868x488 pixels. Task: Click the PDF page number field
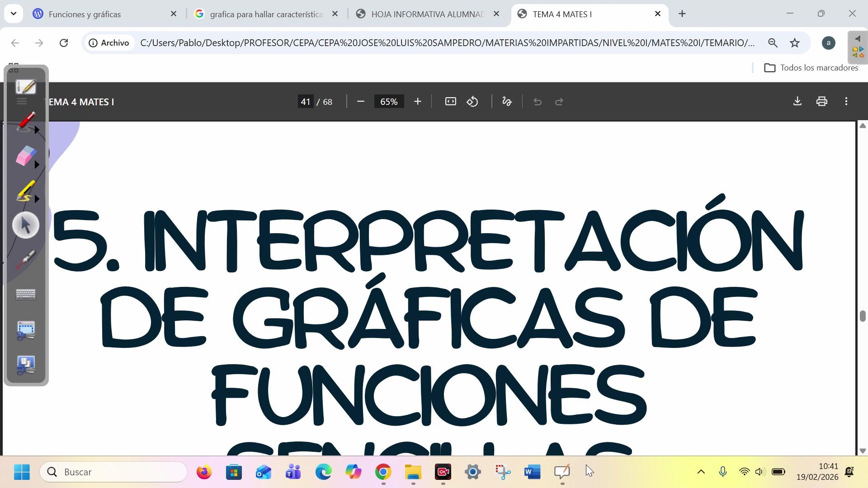click(x=306, y=102)
